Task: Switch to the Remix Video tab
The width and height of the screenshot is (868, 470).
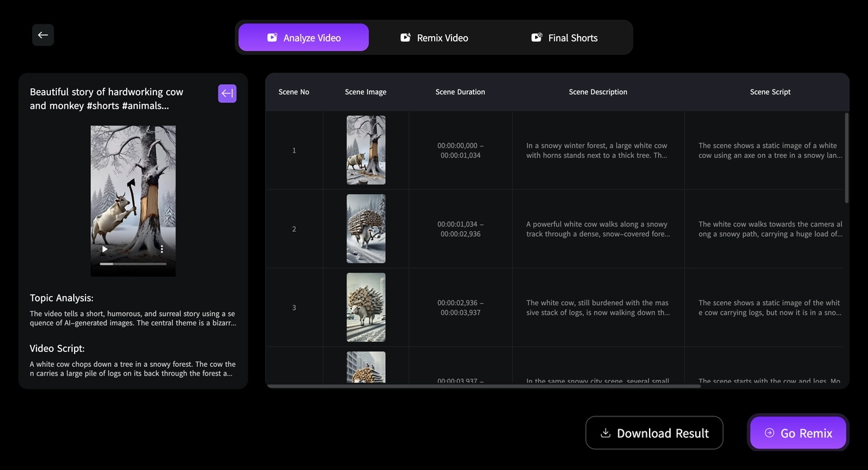Action: (x=434, y=37)
